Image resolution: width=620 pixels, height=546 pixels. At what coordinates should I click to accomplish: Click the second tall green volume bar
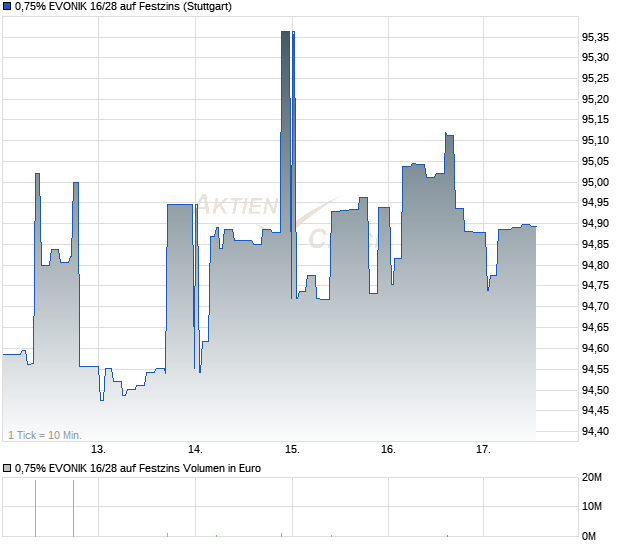coord(74,508)
